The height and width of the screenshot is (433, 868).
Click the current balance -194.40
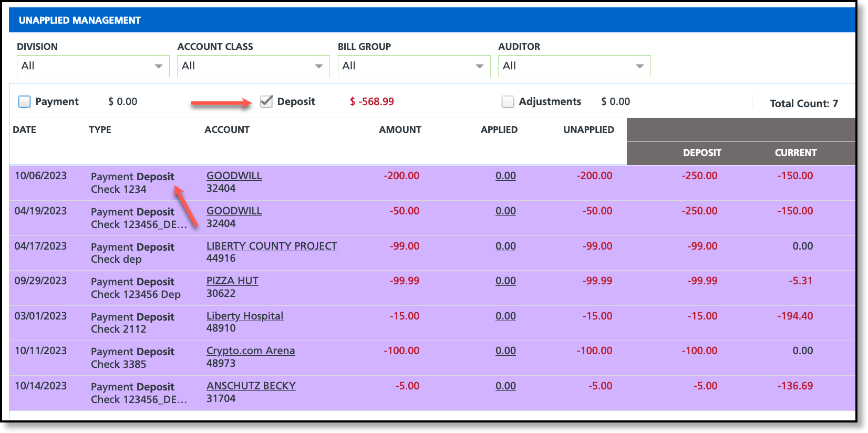(x=795, y=316)
